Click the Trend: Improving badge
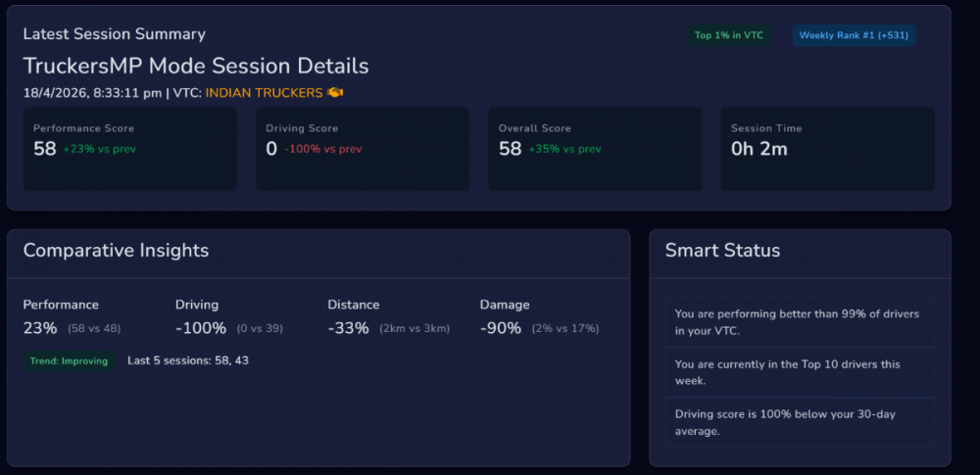Image resolution: width=980 pixels, height=475 pixels. coord(69,360)
